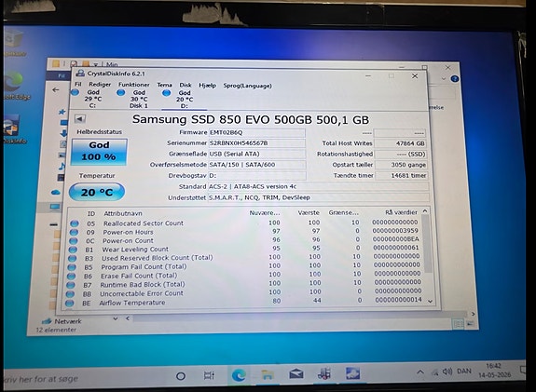Open the Sprog(Language) menu
The image size is (536, 392).
click(247, 86)
